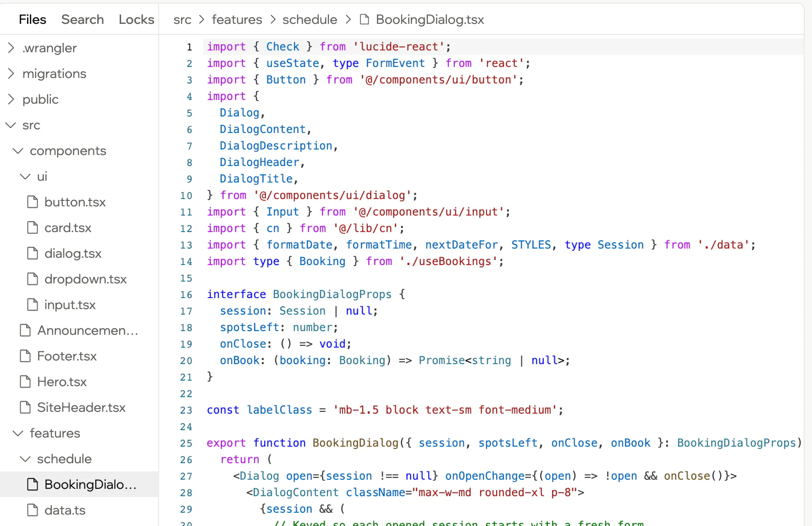The width and height of the screenshot is (812, 526).
Task: Click the file icon beside data.ts
Action: 33,510
